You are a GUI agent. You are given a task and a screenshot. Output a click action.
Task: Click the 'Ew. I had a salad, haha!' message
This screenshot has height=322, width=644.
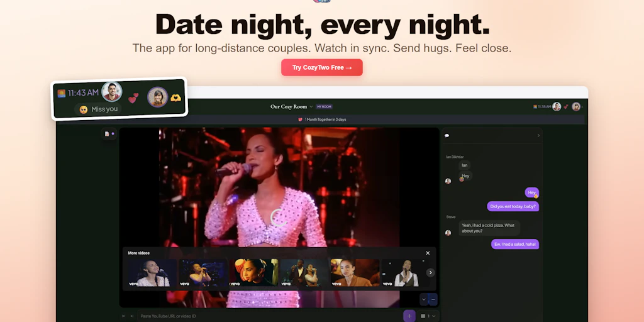515,244
